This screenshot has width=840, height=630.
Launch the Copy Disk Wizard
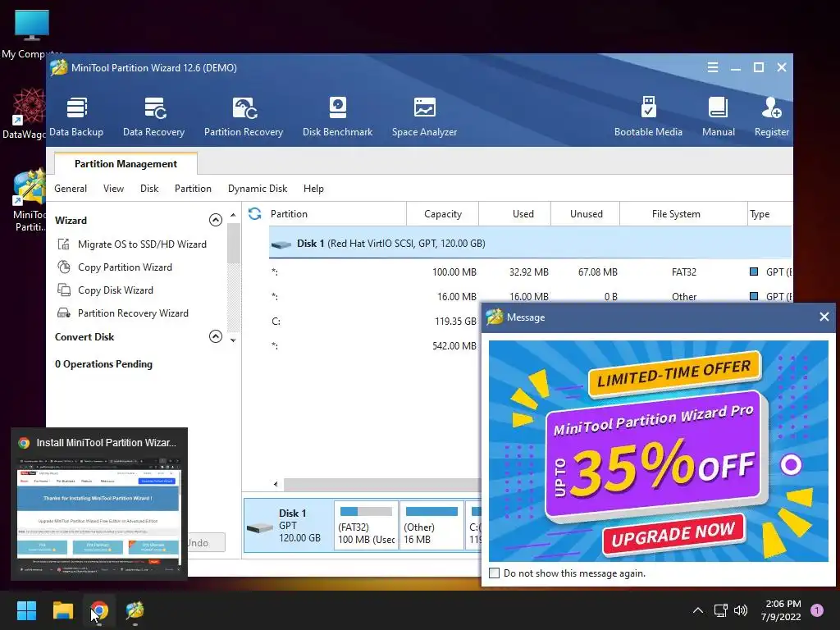point(106,290)
